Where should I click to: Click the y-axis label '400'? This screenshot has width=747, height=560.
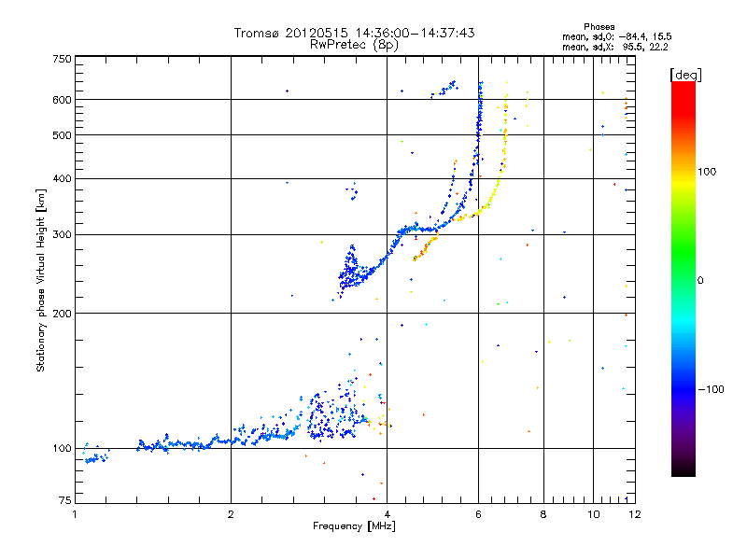[62, 178]
